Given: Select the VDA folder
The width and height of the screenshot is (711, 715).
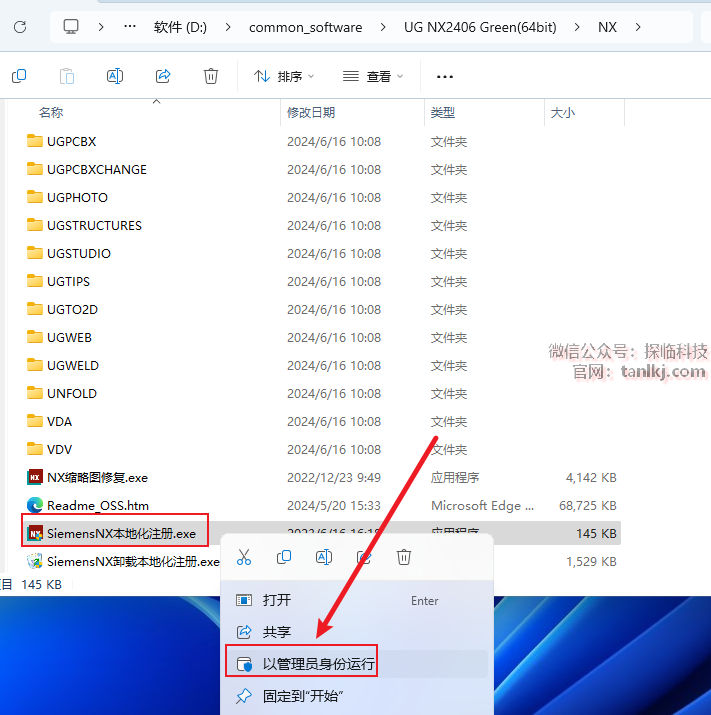Looking at the screenshot, I should tap(49, 421).
